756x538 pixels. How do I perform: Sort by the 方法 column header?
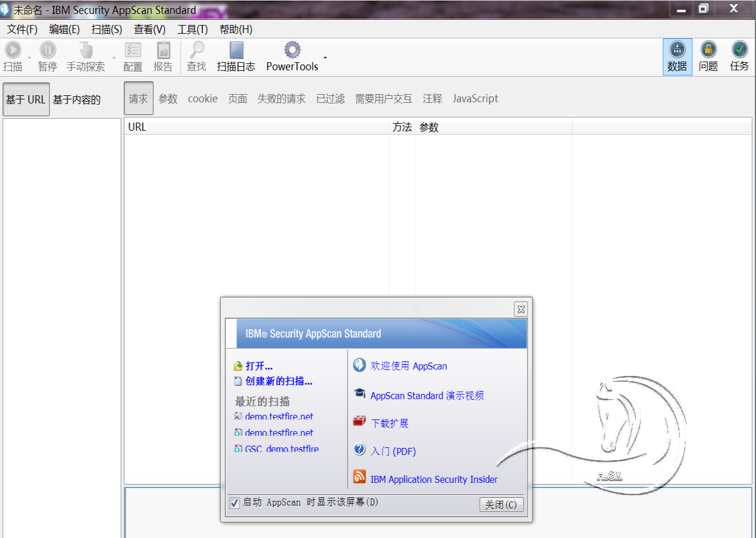click(402, 127)
